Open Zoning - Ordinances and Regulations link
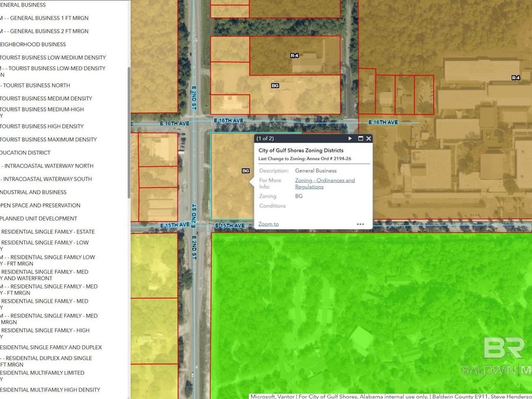The image size is (532, 399). coord(325,183)
